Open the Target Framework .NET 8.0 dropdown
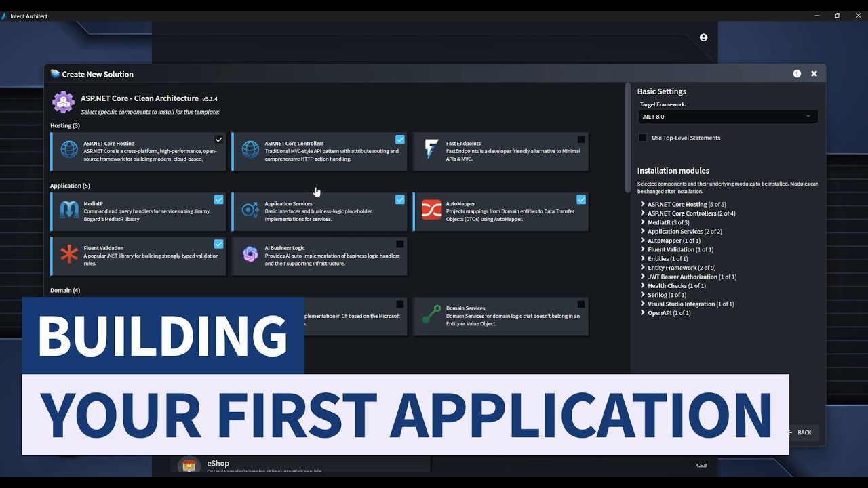The width and height of the screenshot is (868, 488). click(x=728, y=117)
